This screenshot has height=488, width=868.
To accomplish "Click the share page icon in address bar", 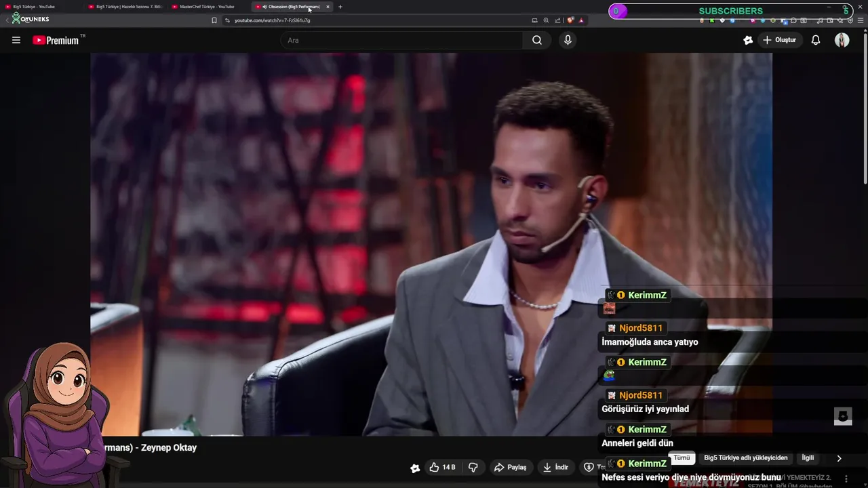I will [557, 20].
